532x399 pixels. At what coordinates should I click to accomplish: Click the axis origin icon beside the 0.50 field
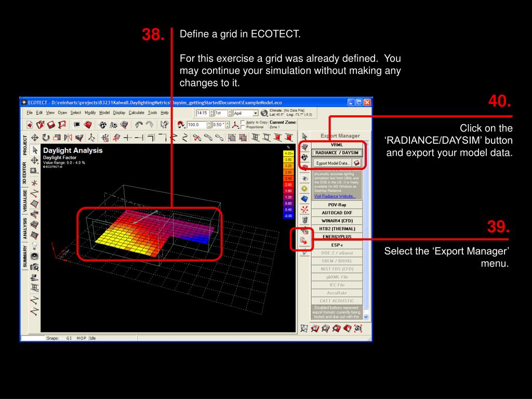pyautogui.click(x=235, y=125)
